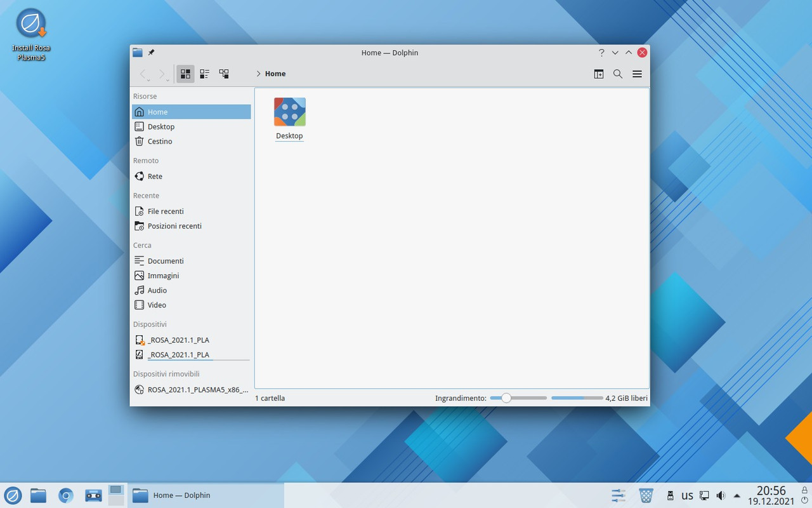Expand hidden system tray icons arrow
812x508 pixels.
[x=737, y=495]
